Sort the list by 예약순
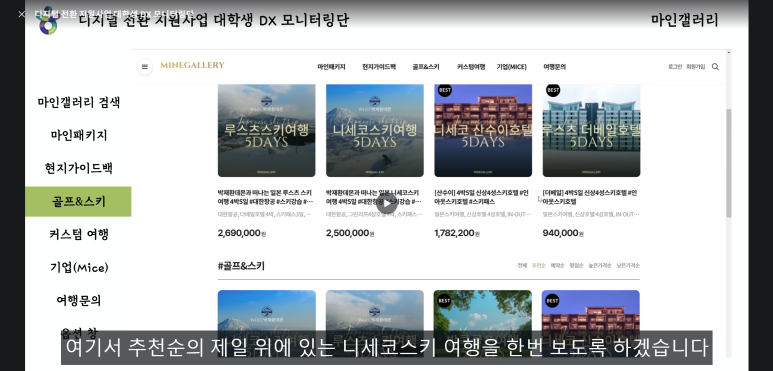 (x=557, y=266)
